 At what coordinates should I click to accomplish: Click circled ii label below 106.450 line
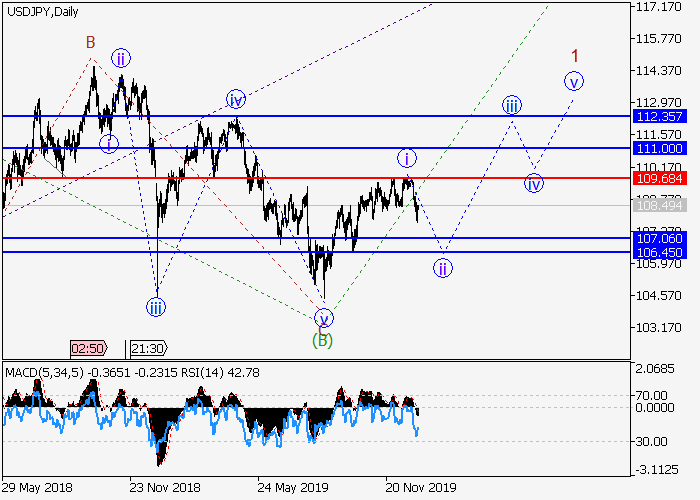(x=443, y=267)
